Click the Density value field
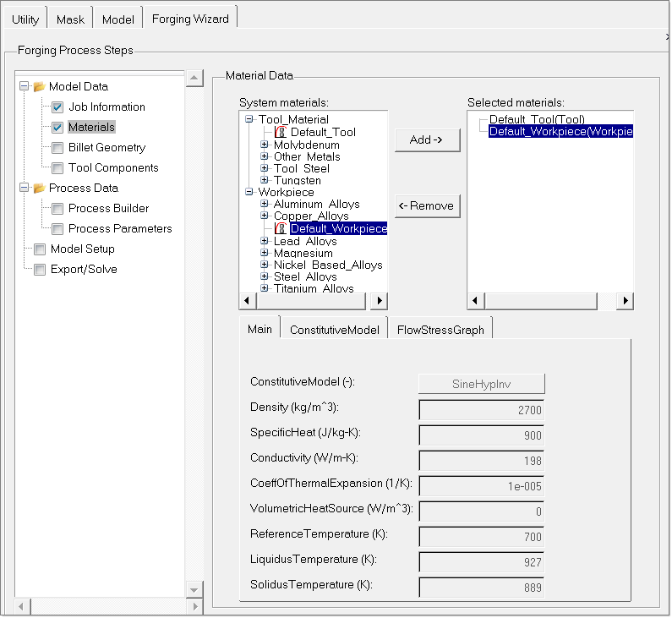 click(482, 410)
